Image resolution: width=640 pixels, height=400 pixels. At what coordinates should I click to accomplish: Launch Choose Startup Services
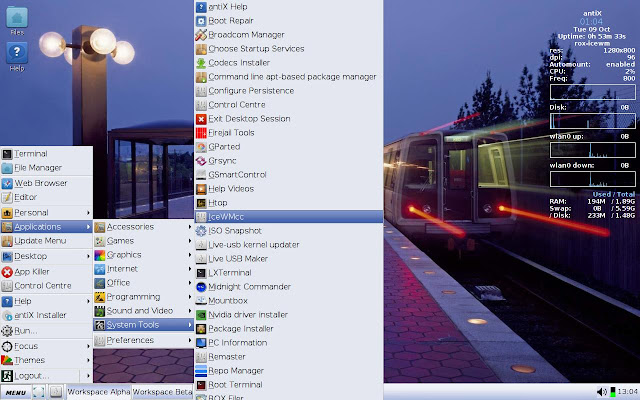(x=289, y=49)
